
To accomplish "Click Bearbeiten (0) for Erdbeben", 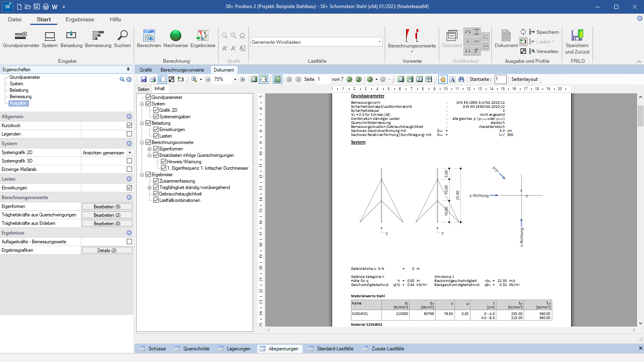I will pyautogui.click(x=107, y=223).
